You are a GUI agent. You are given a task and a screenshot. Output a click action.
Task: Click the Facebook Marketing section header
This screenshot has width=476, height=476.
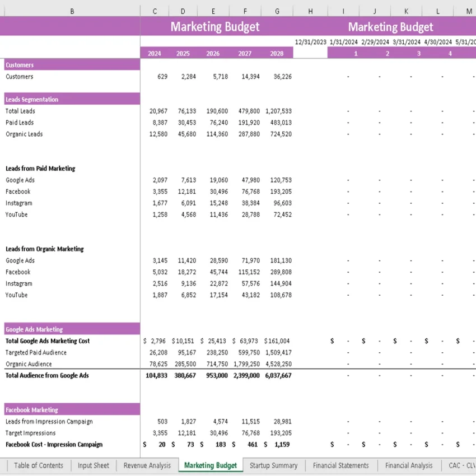coord(31,409)
